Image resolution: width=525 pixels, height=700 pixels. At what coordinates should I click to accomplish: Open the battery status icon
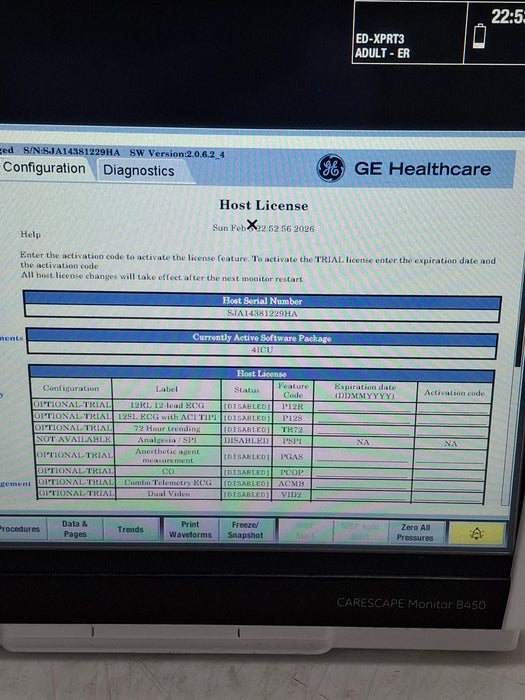pos(479,36)
